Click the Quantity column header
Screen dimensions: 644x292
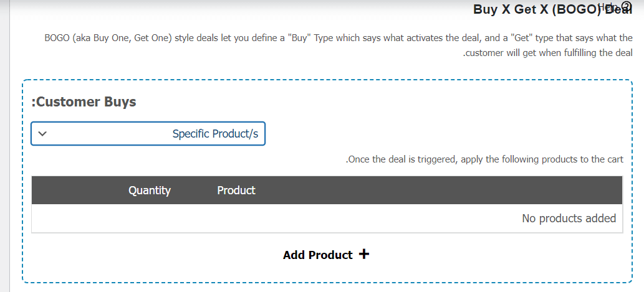tap(150, 191)
